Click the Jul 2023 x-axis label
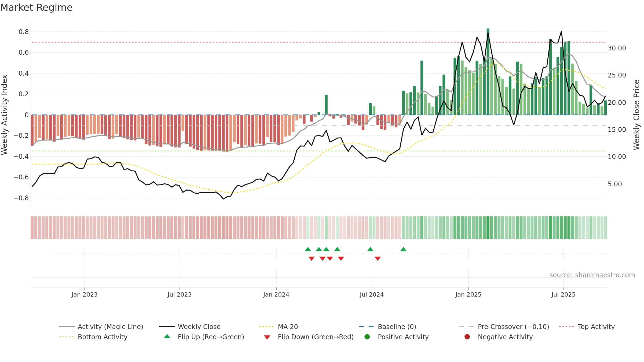 pos(180,294)
